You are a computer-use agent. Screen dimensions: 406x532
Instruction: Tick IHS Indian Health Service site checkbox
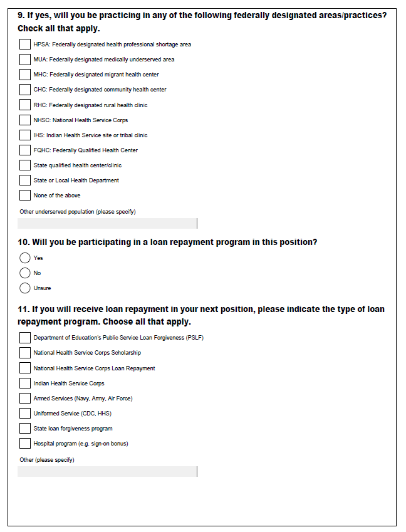pyautogui.click(x=24, y=135)
